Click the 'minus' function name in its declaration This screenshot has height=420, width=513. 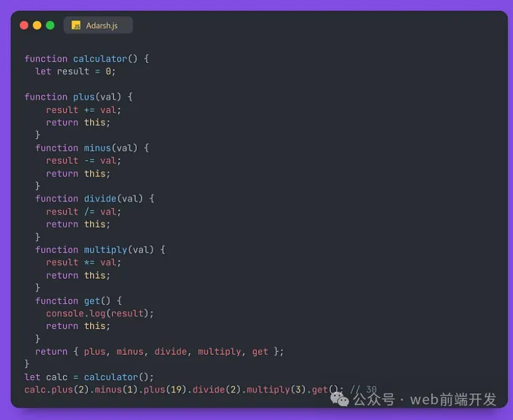(97, 148)
